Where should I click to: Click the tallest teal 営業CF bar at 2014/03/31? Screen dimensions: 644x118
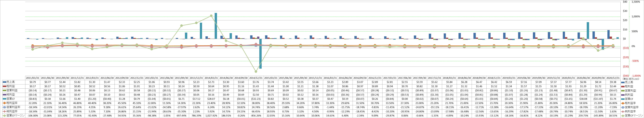click(216, 26)
